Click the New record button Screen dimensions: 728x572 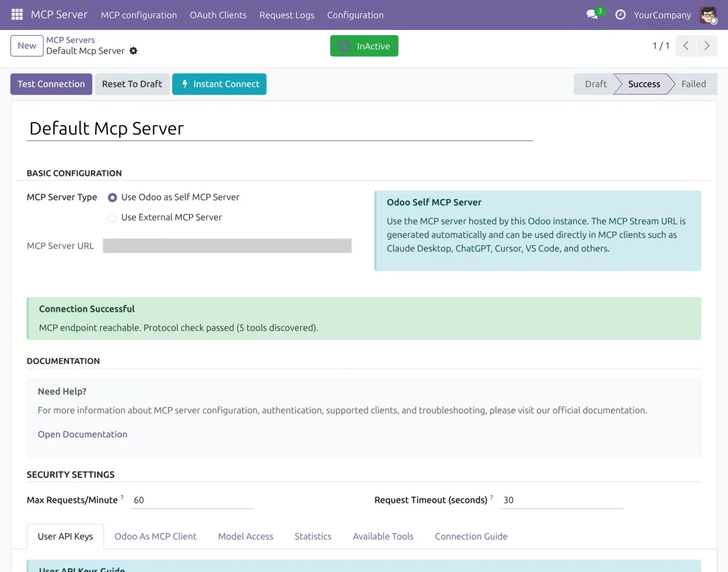pyautogui.click(x=27, y=46)
